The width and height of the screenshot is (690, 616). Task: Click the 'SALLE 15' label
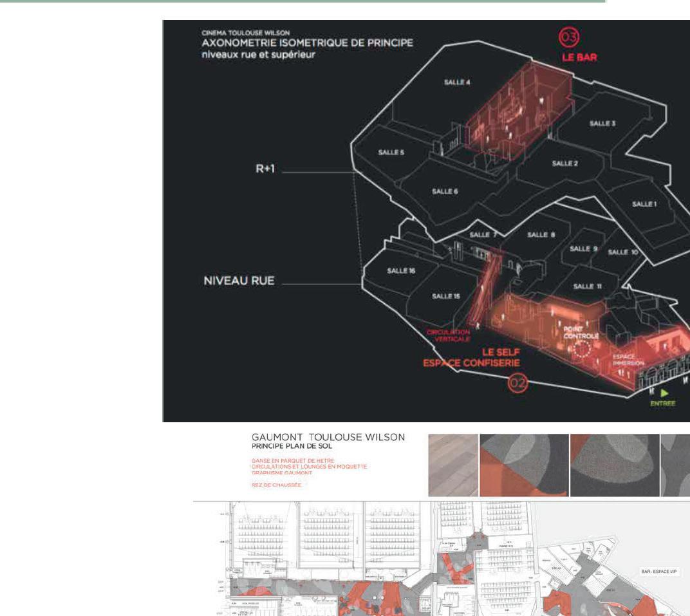(446, 297)
